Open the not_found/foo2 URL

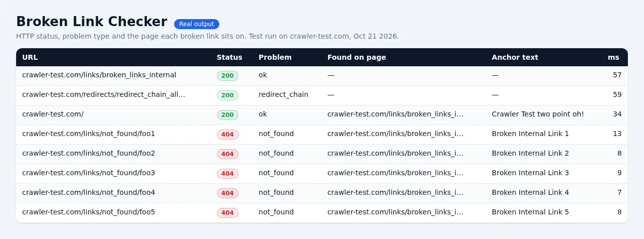click(x=89, y=153)
